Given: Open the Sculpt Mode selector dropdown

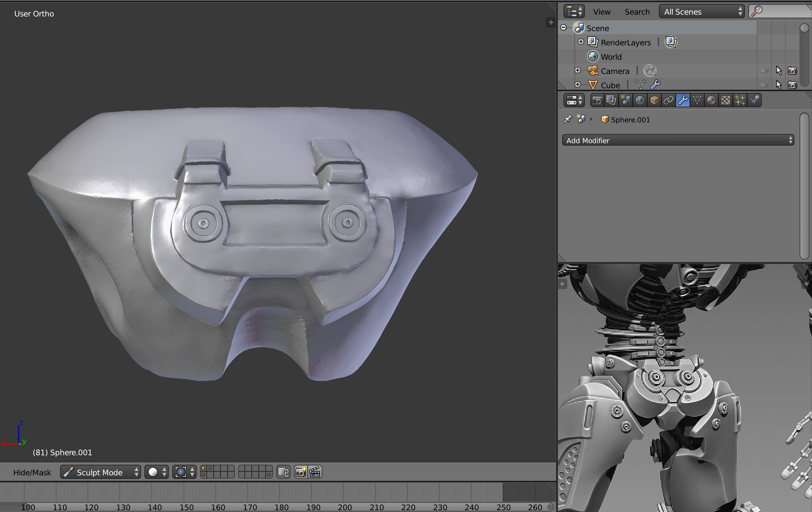Looking at the screenshot, I should point(100,472).
